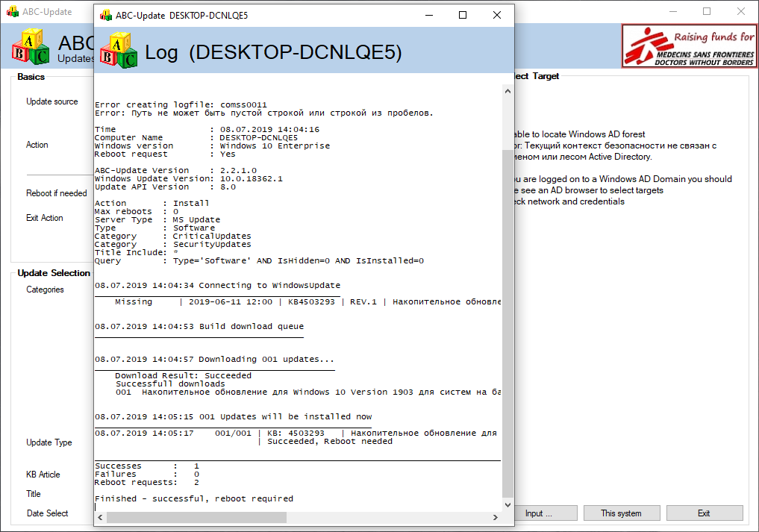Image resolution: width=759 pixels, height=532 pixels.
Task: Click the 'Date Select' label
Action: tap(48, 513)
